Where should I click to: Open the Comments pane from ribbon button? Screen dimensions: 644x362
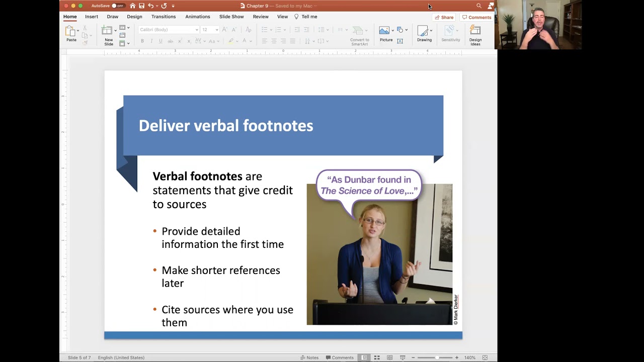tap(476, 17)
